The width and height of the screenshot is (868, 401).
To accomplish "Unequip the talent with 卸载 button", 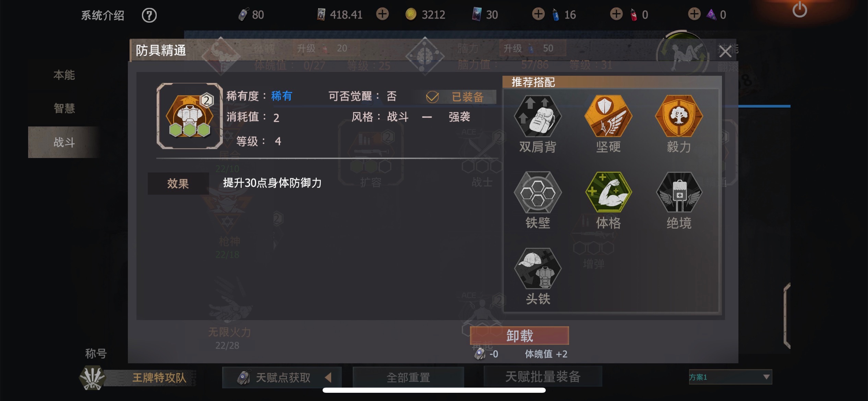I will click(x=519, y=336).
